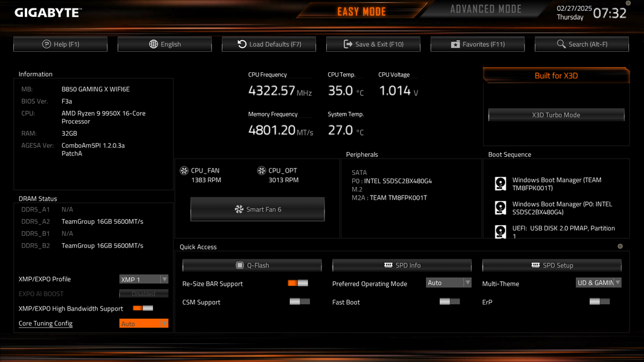This screenshot has height=362, width=644.
Task: Click CPU_OPT 3013 RPM reading
Action: pos(283,180)
